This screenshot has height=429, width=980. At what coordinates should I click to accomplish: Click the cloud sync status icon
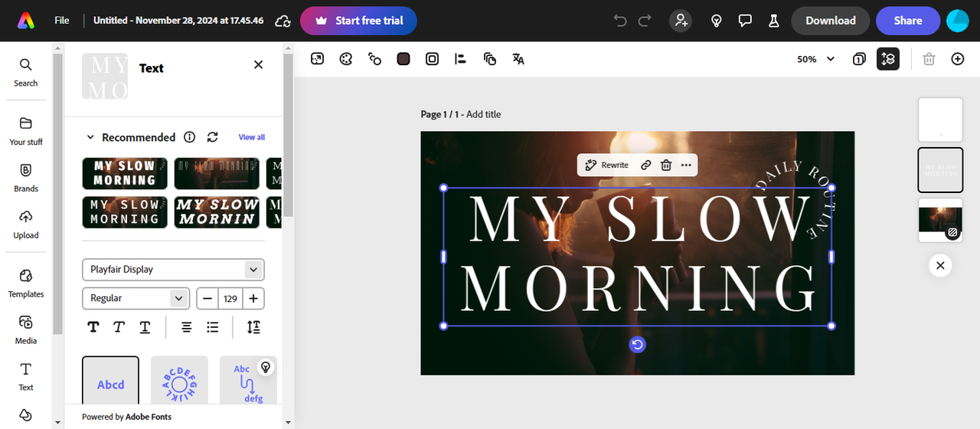point(283,21)
